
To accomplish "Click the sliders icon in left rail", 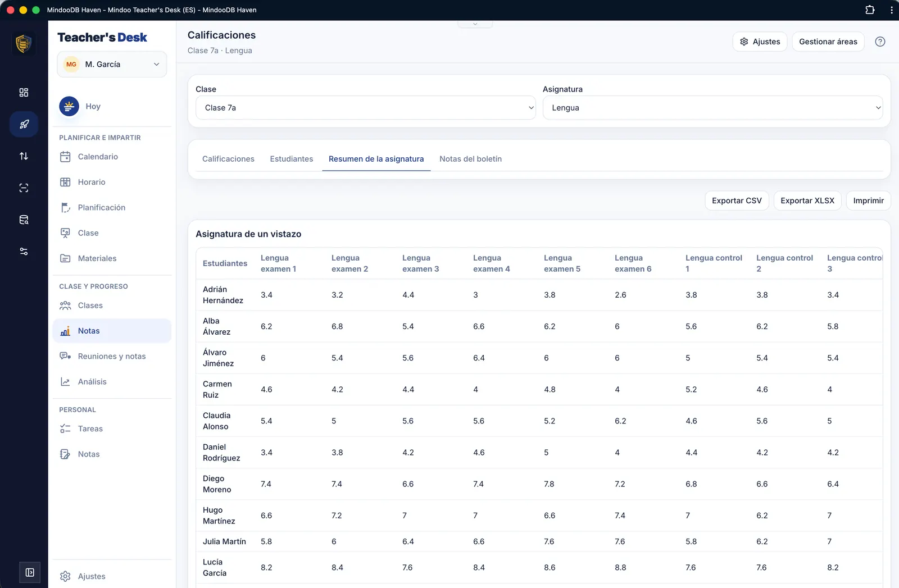I will point(24,252).
